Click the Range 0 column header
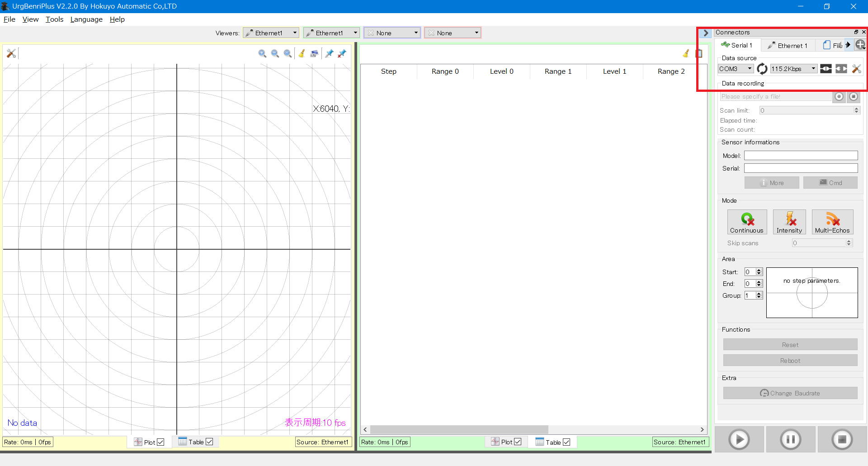The width and height of the screenshot is (868, 466). [x=445, y=71]
